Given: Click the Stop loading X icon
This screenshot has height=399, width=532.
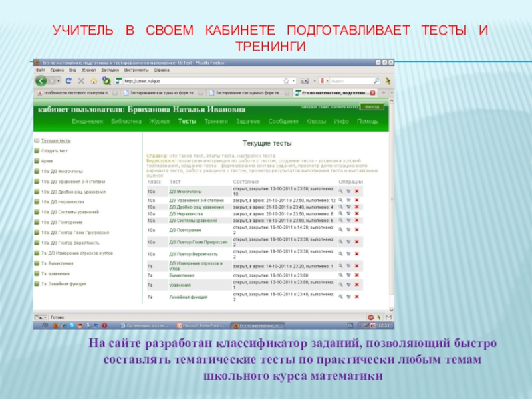Looking at the screenshot, I should pos(81,81).
